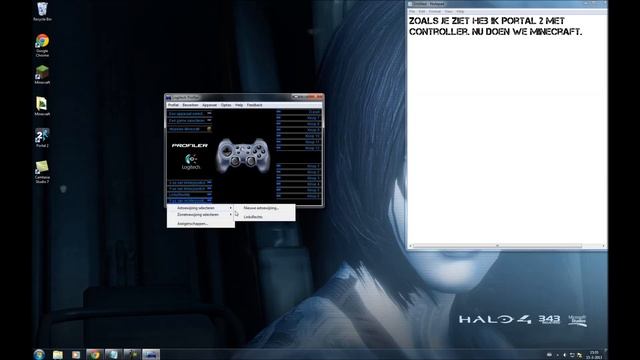Image resolution: width=640 pixels, height=360 pixels.
Task: Click the Show desktop strip at taskbar end
Action: [x=606, y=355]
